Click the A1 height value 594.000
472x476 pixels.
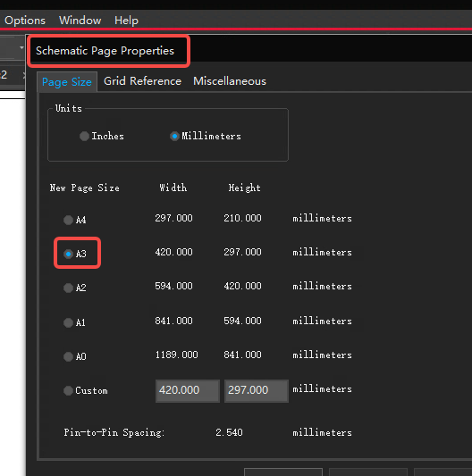[x=242, y=321]
